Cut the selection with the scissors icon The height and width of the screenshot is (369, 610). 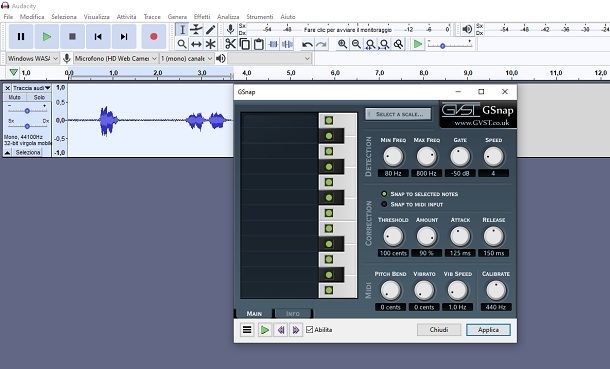[x=230, y=44]
